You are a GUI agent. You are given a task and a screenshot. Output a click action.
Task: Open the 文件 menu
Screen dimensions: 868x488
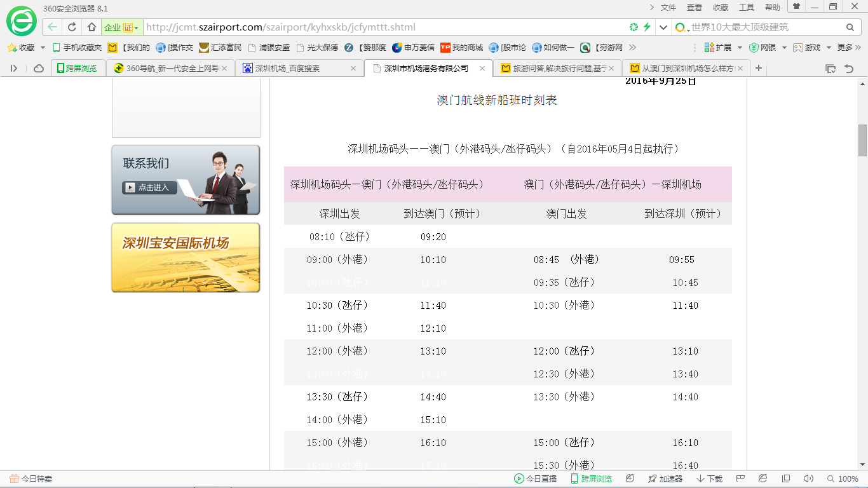click(668, 8)
